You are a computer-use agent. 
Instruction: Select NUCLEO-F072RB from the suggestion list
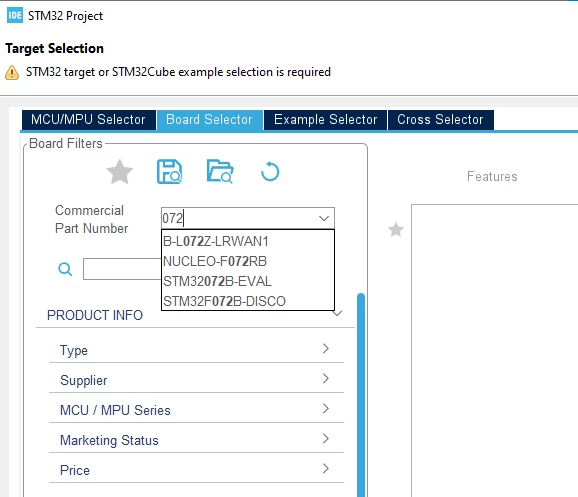(x=248, y=261)
